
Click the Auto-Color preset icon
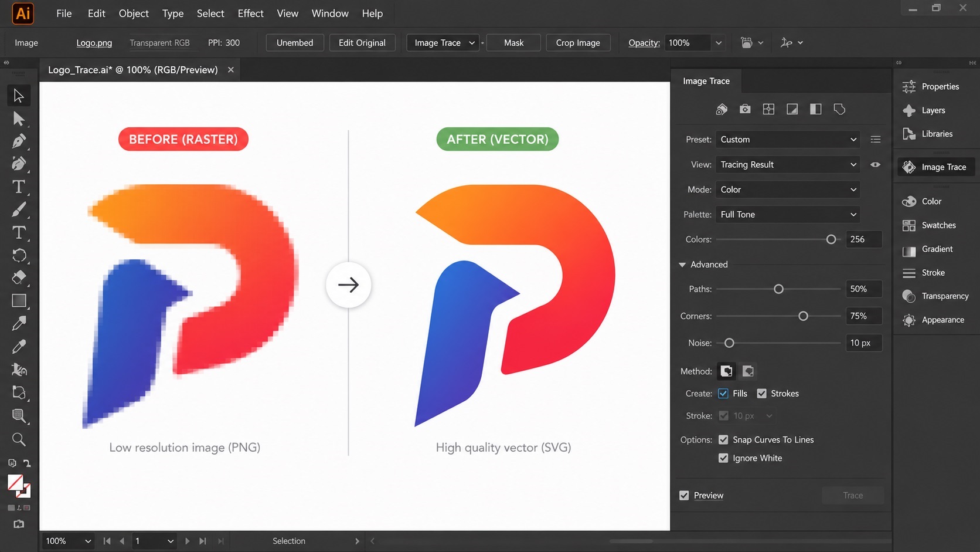click(722, 109)
